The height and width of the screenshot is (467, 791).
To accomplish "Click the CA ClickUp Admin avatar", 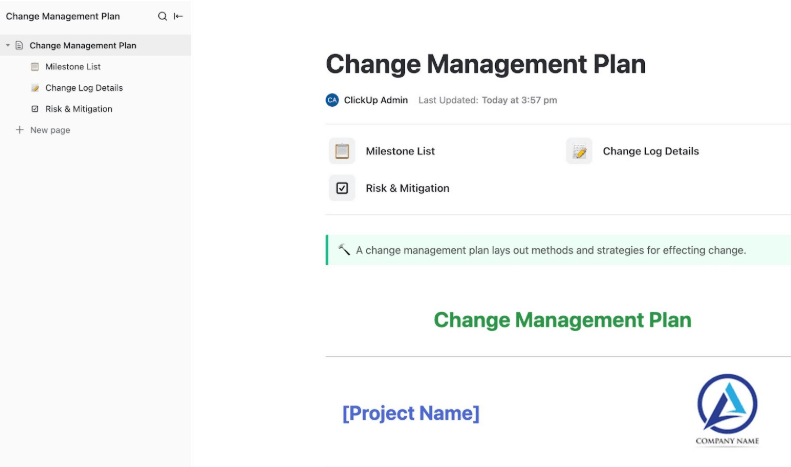I will click(332, 100).
